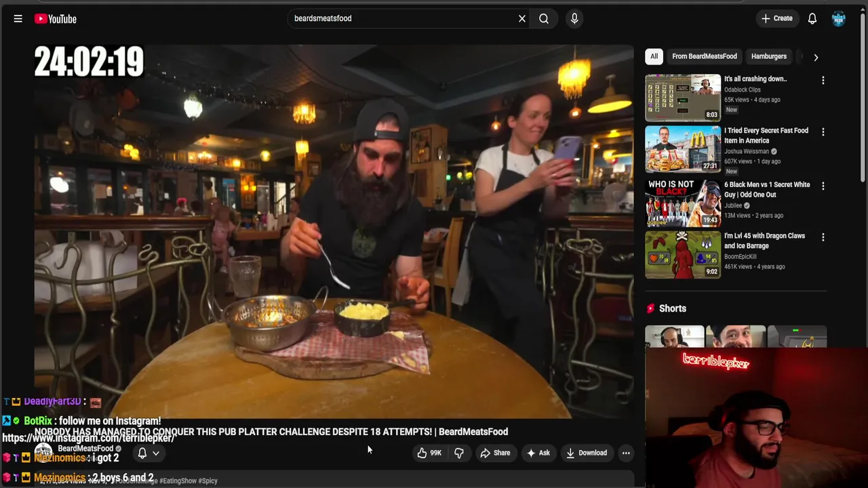
Task: Select the From BeardMeatsFood chip
Action: tap(704, 56)
